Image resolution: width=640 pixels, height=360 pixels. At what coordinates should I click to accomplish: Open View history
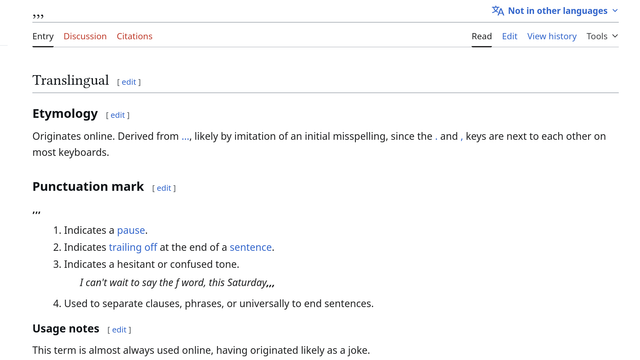point(552,36)
